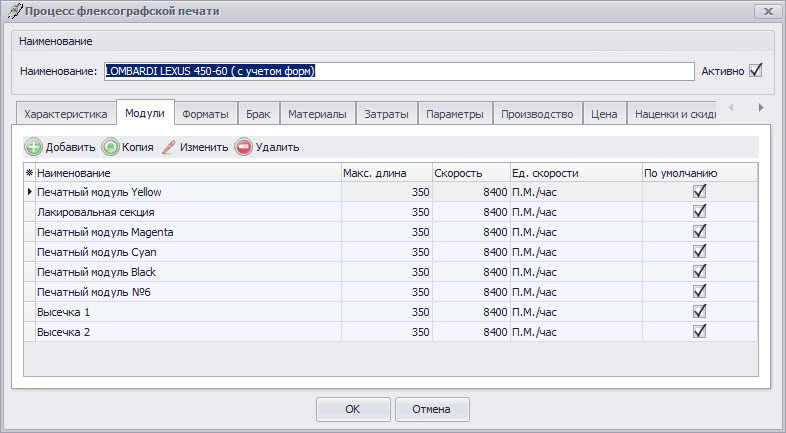Image resolution: width=786 pixels, height=433 pixels.
Task: Switch to the Производство tab
Action: tap(537, 114)
